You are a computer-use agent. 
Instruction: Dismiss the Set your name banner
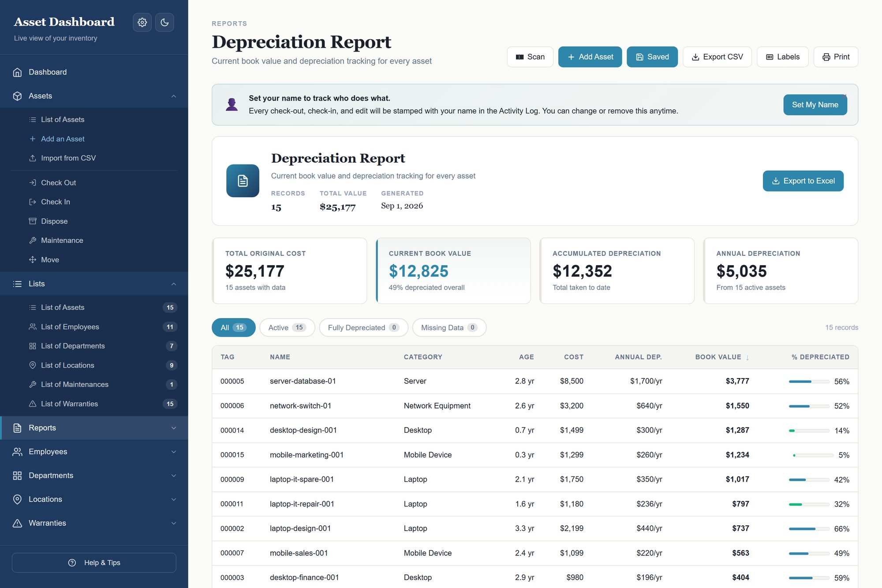tap(844, 96)
